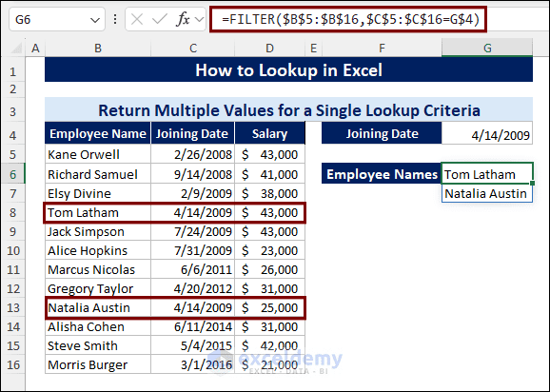Screen dimensions: 550x392
Task: Select cell Steve Smith
Action: point(98,345)
